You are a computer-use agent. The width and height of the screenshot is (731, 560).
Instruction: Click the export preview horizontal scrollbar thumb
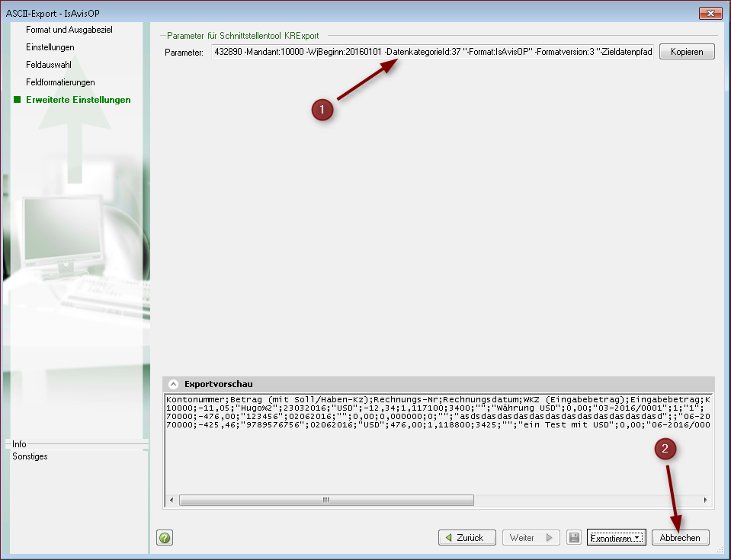[325, 500]
